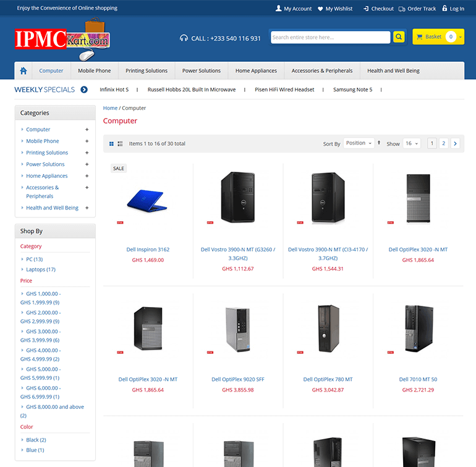Click Mobile Phone in Categories sidebar
This screenshot has width=476, height=467.
[43, 141]
